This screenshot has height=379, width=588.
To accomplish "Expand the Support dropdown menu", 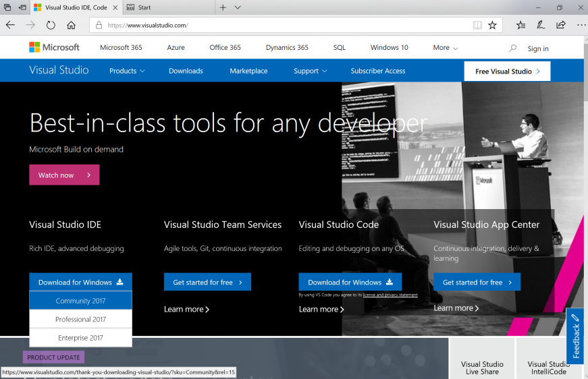I will pyautogui.click(x=310, y=71).
